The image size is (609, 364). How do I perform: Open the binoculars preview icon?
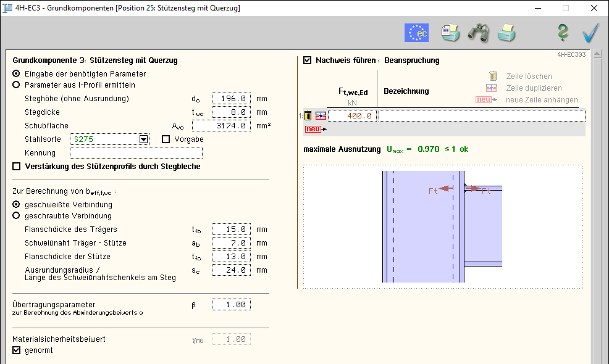point(478,33)
